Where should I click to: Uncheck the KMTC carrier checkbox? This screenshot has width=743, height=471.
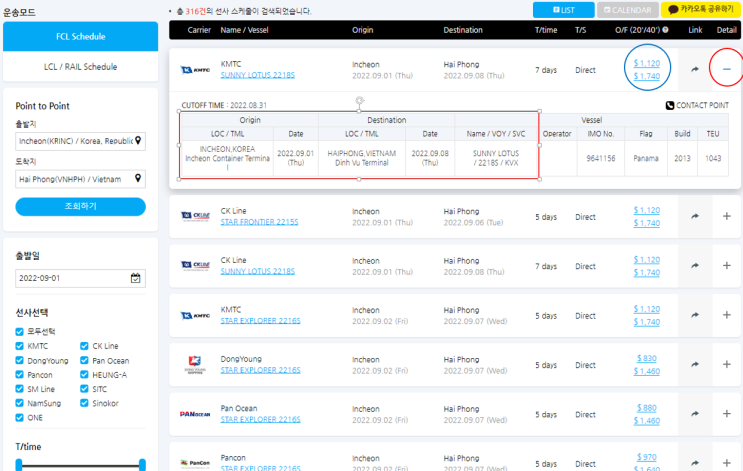click(19, 346)
